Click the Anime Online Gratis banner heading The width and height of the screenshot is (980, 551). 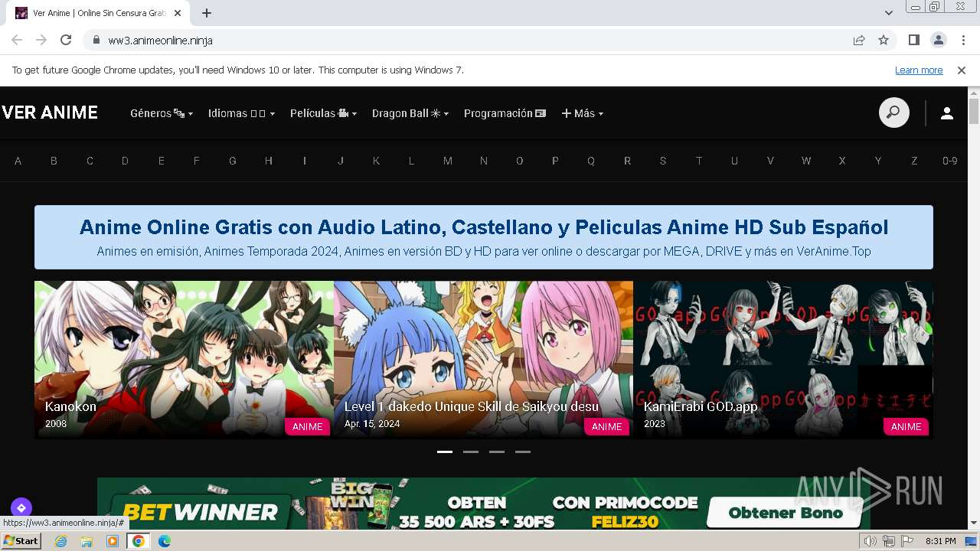click(484, 227)
